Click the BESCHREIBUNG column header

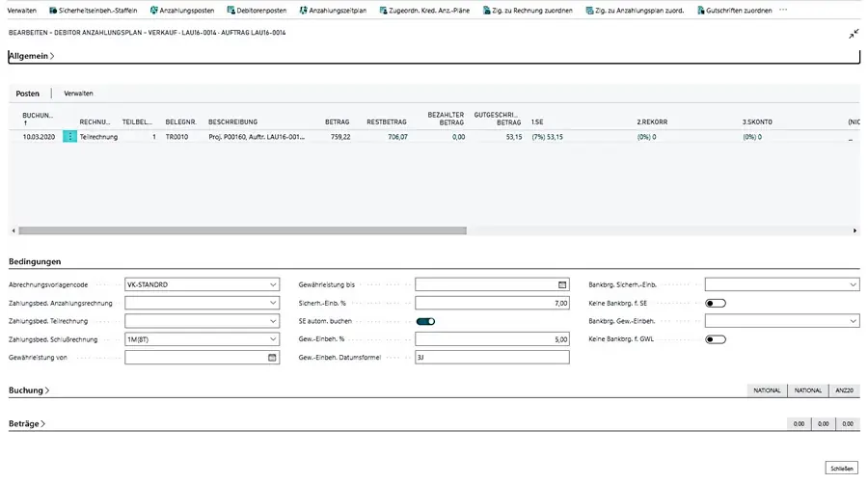coord(233,121)
